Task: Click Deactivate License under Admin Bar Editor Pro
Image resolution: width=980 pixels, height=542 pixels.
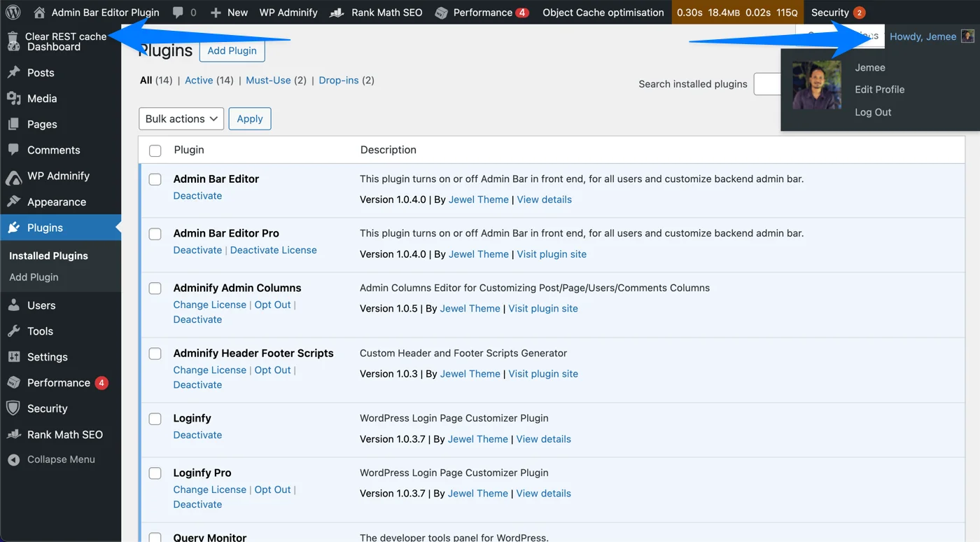Action: pos(273,249)
